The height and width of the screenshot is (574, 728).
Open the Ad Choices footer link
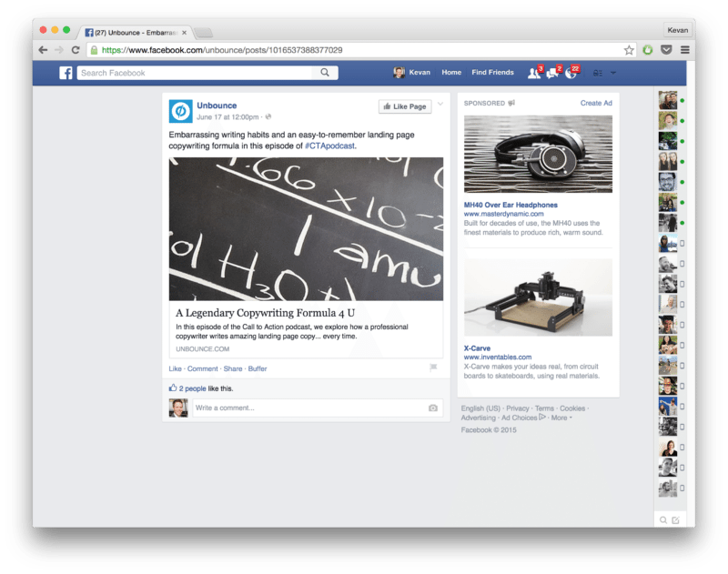click(523, 418)
